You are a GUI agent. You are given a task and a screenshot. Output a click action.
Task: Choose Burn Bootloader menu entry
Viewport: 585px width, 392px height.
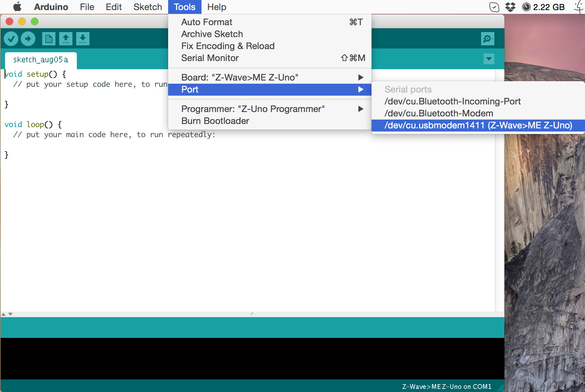tap(270, 121)
